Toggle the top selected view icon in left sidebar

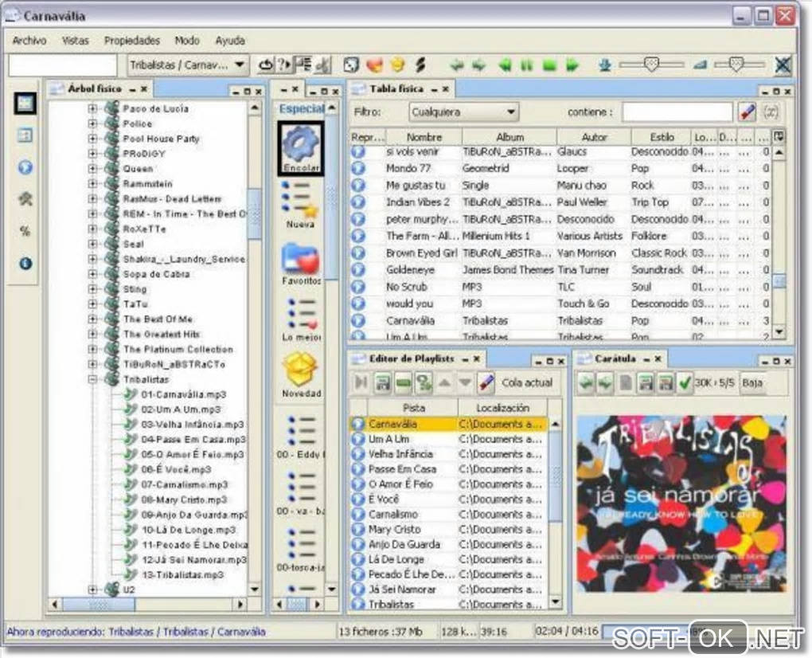tap(25, 103)
